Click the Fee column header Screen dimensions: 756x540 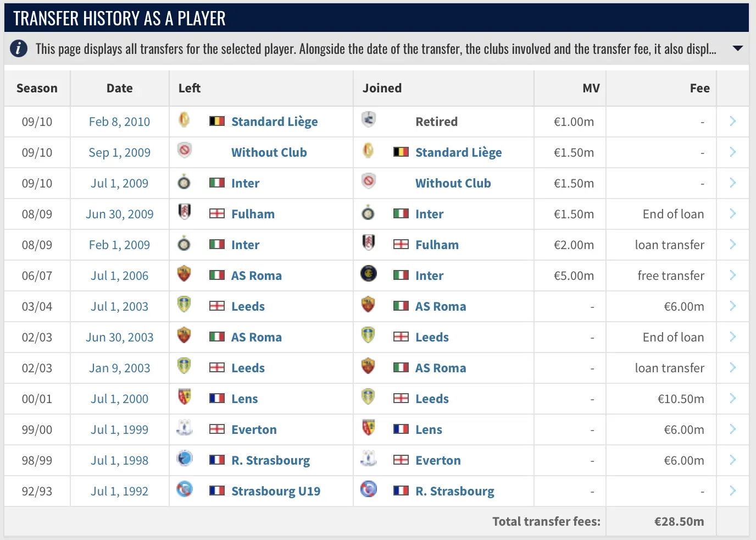[699, 88]
